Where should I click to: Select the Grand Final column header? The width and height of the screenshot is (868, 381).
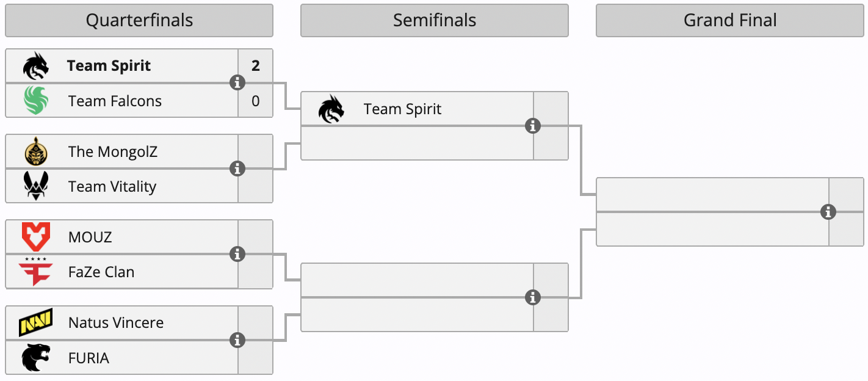tap(730, 21)
